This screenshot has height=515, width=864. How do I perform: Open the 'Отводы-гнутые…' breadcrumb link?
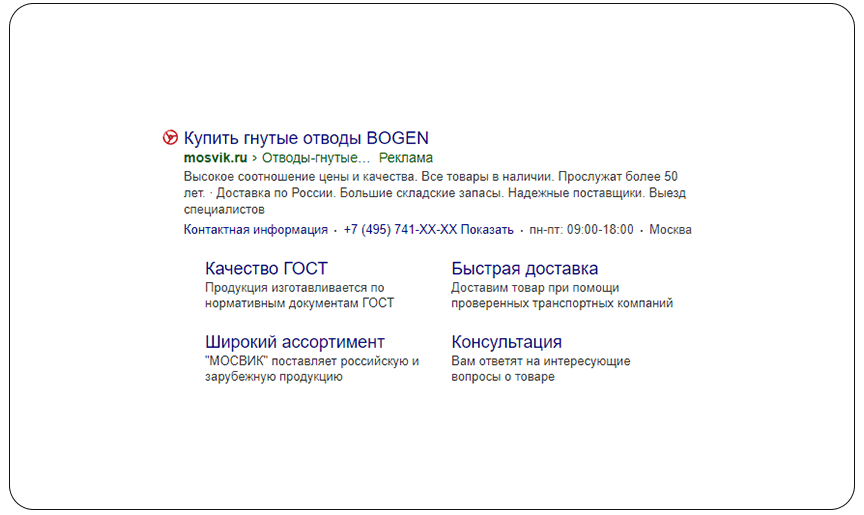pyautogui.click(x=316, y=158)
